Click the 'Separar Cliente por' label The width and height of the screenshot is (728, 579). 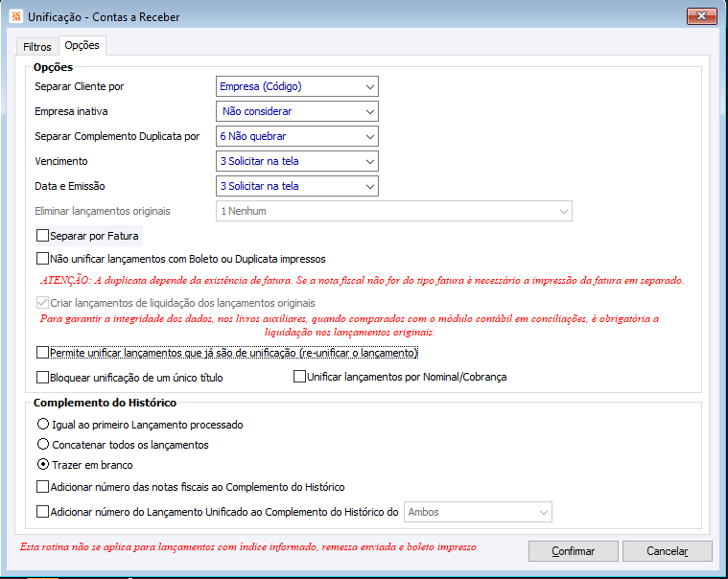point(80,86)
